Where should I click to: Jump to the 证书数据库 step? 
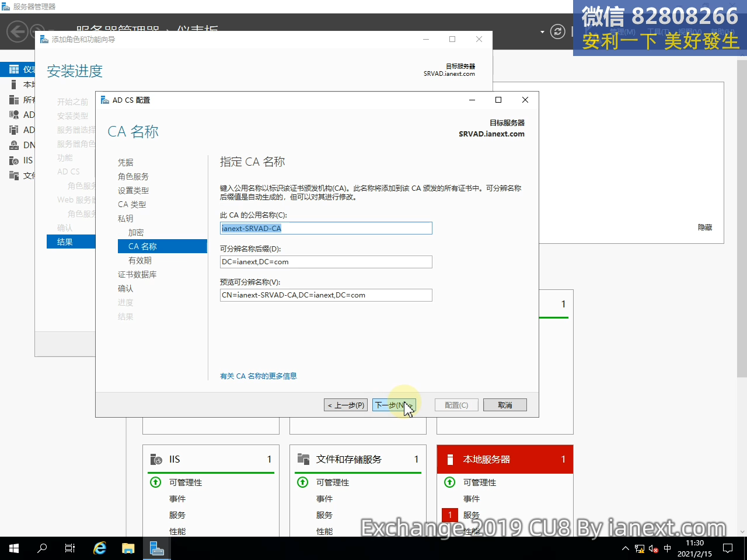point(137,274)
